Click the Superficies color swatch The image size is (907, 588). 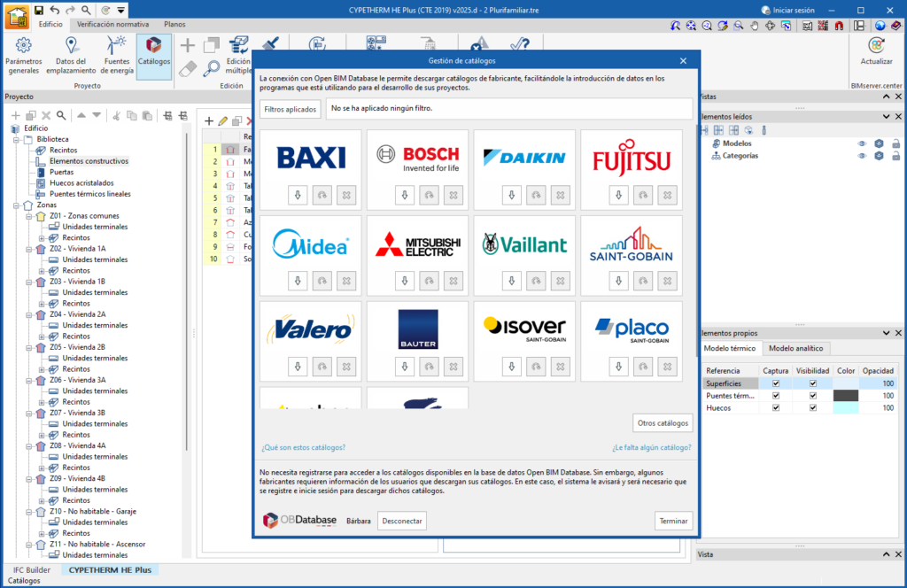(x=846, y=383)
